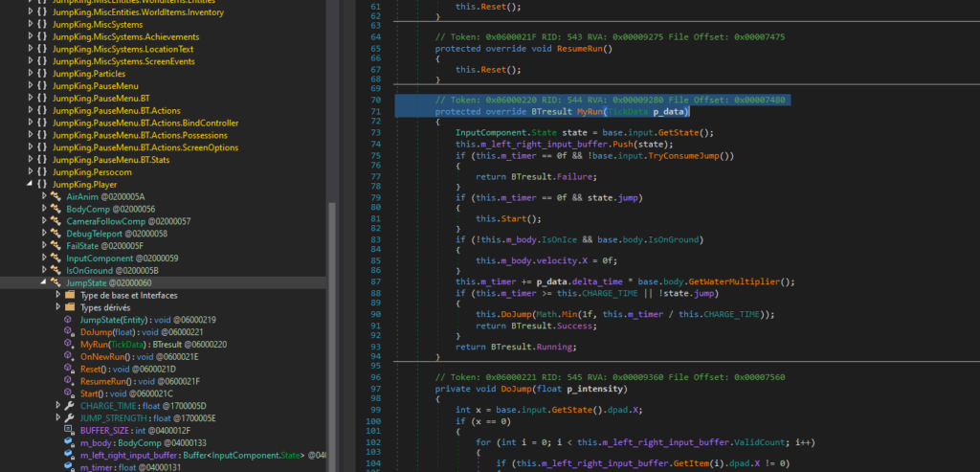Click the OnNewRun() method icon
Screen dimensions: 980x472
(69, 357)
